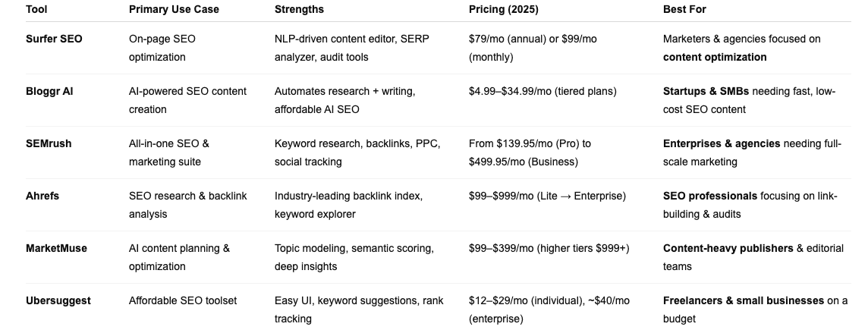Select the "Best For" column header
Screen dimensions: 868x330
click(684, 9)
